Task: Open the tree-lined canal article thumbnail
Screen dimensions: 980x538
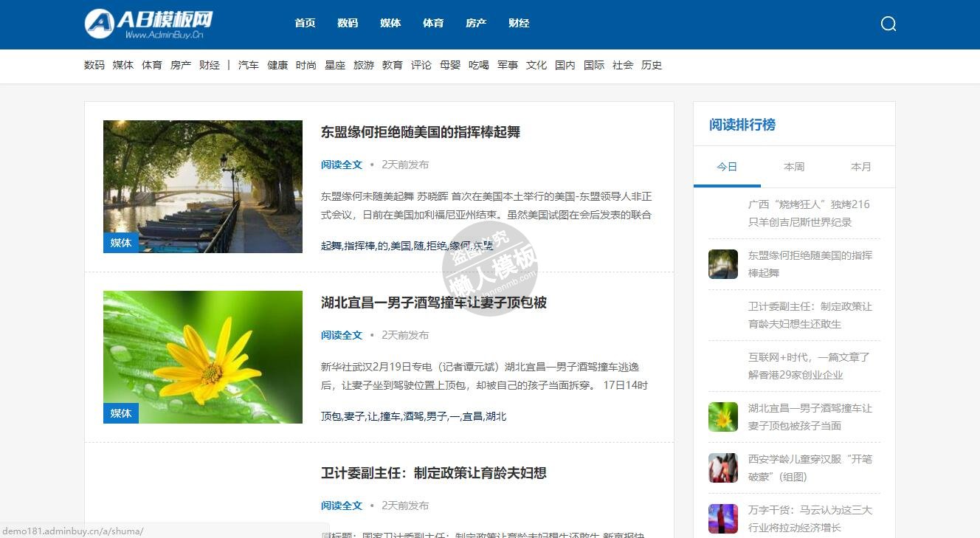Action: tap(203, 187)
